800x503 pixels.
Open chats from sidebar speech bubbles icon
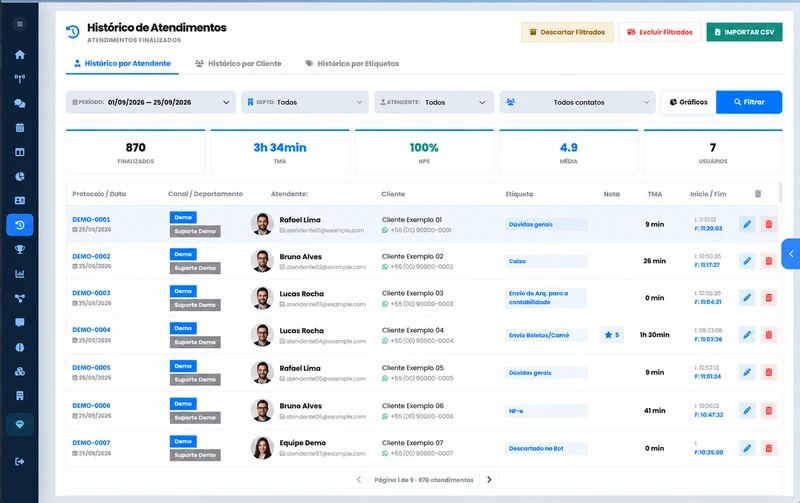[19, 103]
